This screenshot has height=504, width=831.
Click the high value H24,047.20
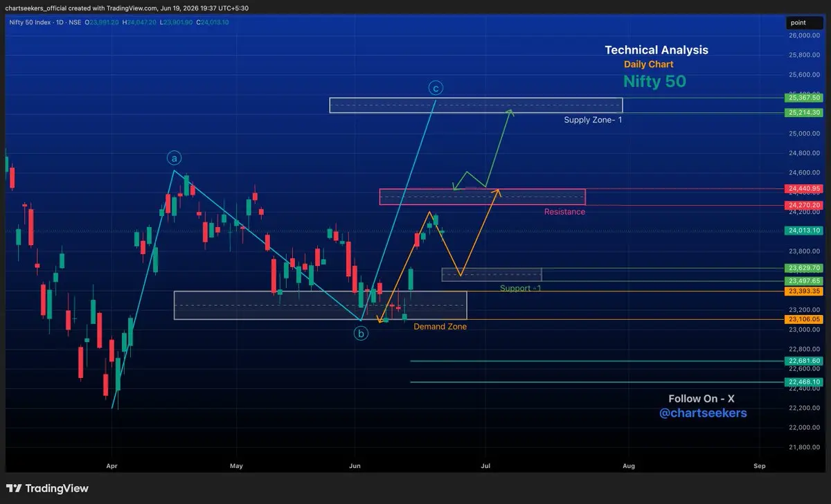pos(139,22)
